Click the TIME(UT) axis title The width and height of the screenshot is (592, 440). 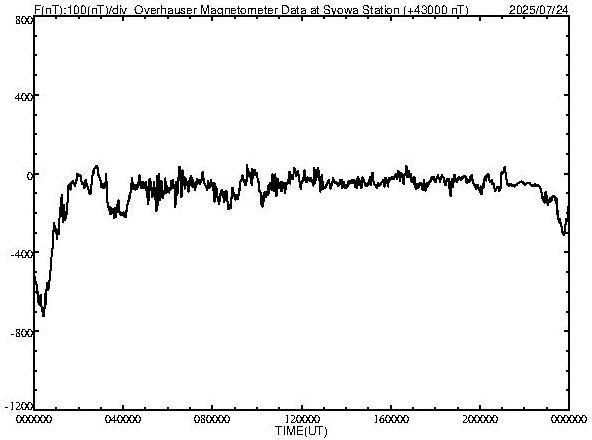pyautogui.click(x=301, y=431)
